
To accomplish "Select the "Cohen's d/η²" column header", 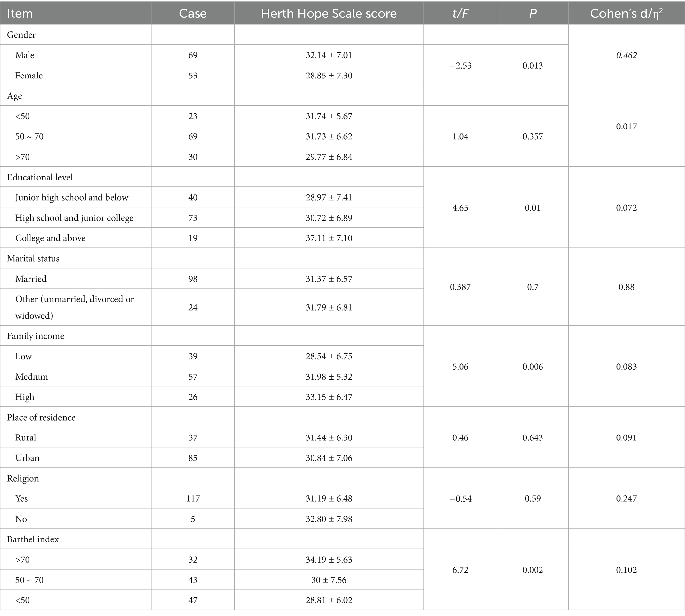I will [626, 13].
